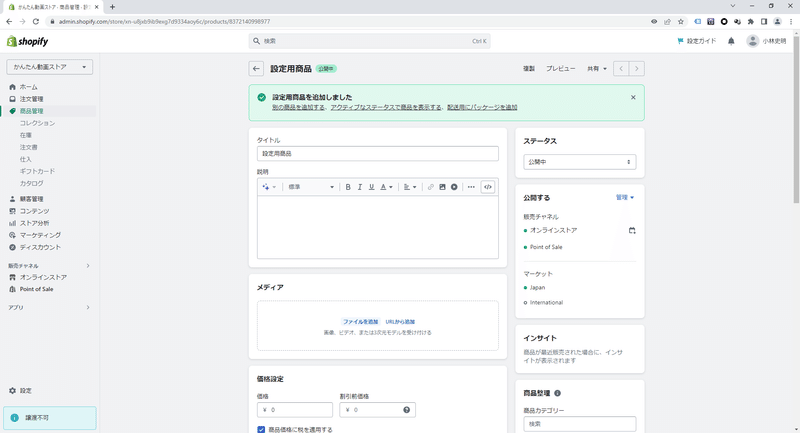
Task: Click the compare-at price help icon
Action: point(407,410)
